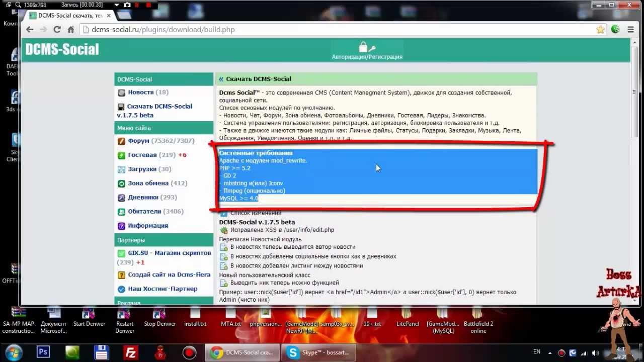Open Гостевая sidebar link
Screen dimensions: 644x362
[142, 155]
